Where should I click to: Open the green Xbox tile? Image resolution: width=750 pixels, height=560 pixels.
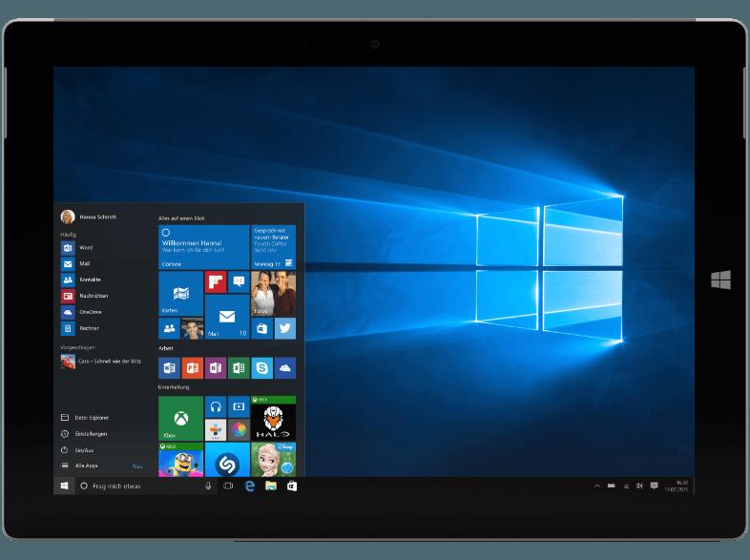180,419
